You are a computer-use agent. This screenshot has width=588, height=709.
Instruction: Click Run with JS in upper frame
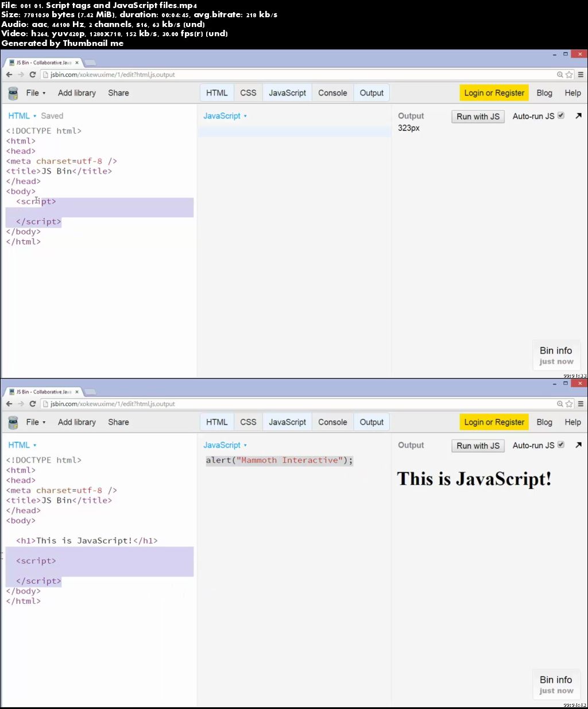click(x=478, y=117)
